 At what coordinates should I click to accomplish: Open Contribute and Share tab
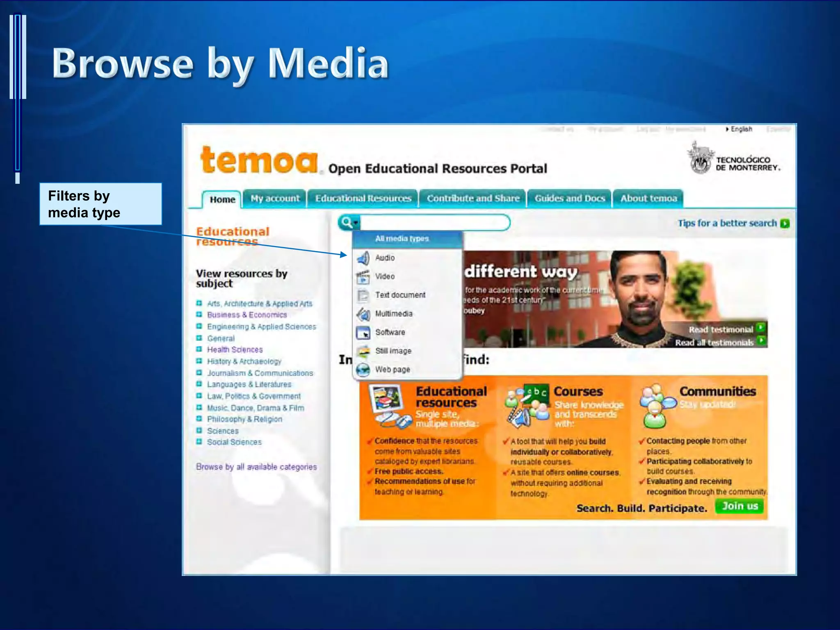click(473, 199)
